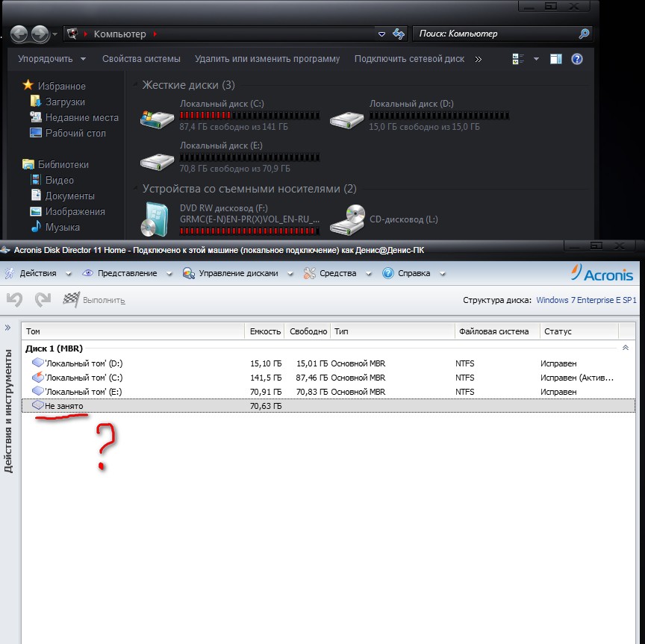Open the Действия menu in Acronis
This screenshot has width=645, height=644.
(x=37, y=273)
